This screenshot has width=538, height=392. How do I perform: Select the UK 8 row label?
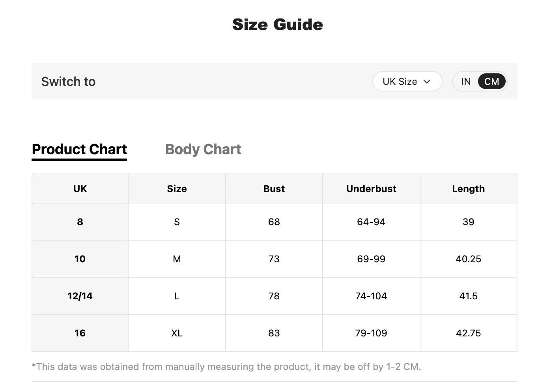pos(80,222)
